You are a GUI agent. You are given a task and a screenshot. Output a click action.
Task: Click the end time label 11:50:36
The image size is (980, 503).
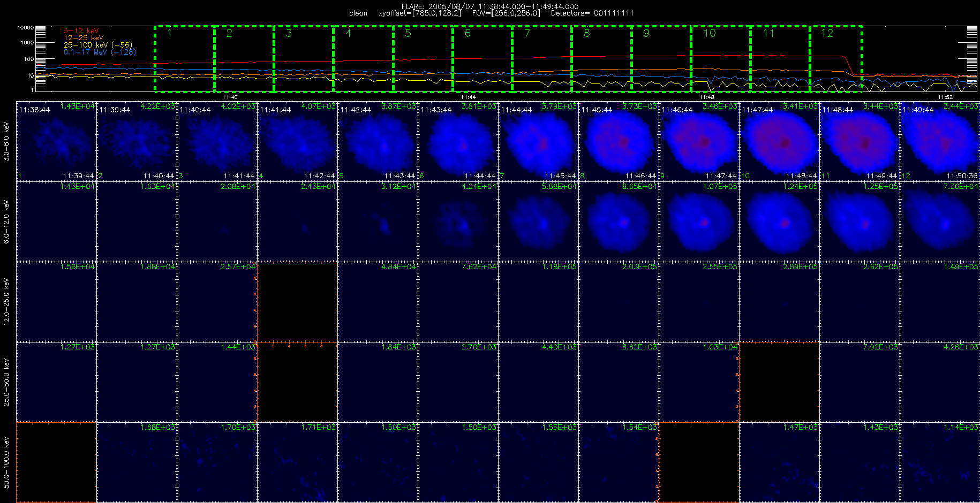pos(962,176)
